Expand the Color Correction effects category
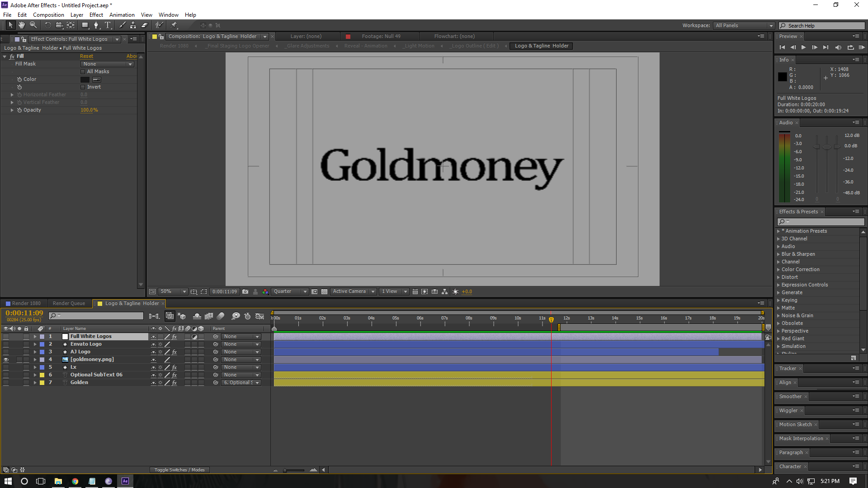The width and height of the screenshot is (868, 488). tap(778, 270)
